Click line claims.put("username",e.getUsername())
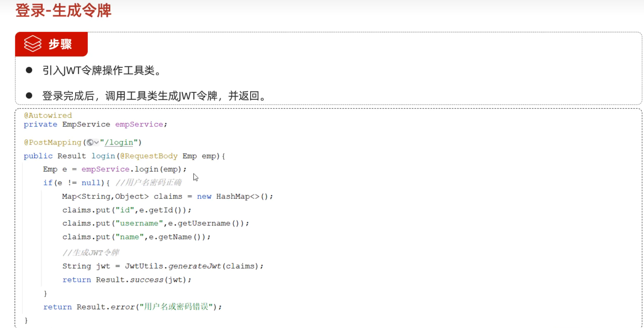Image resolution: width=644 pixels, height=328 pixels. (x=156, y=224)
